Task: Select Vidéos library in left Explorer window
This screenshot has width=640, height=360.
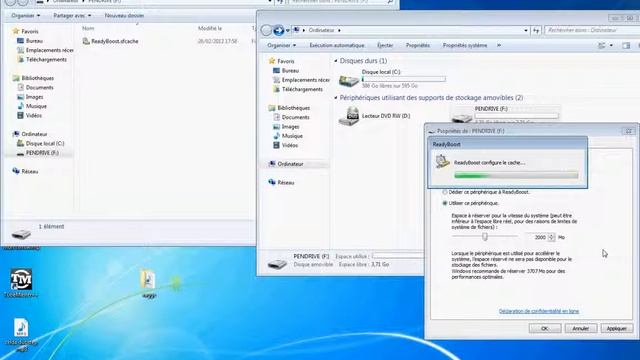Action: point(29,116)
